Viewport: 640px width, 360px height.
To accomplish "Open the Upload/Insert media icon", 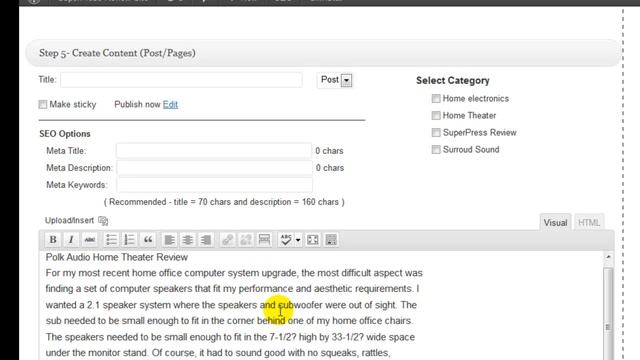I will (103, 221).
